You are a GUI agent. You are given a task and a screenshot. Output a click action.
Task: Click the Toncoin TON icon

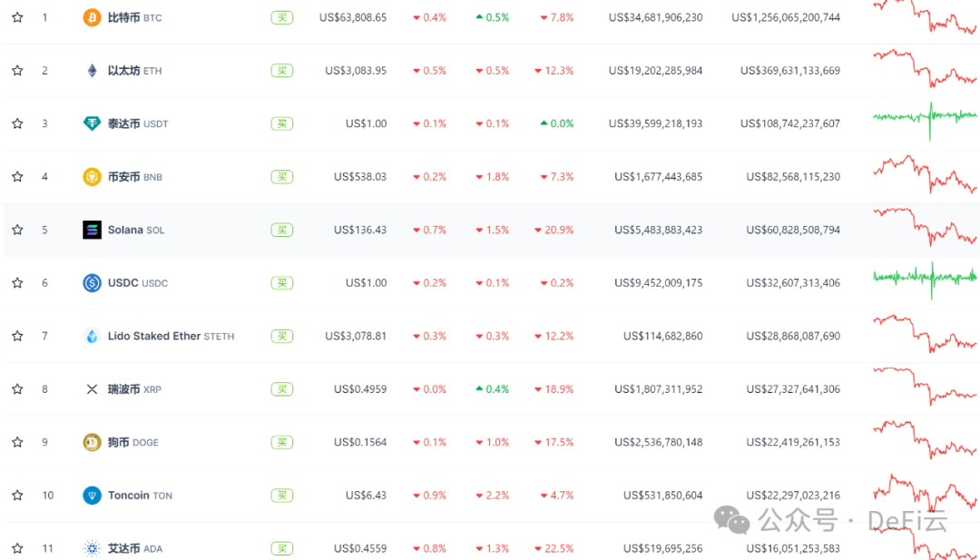tap(92, 496)
